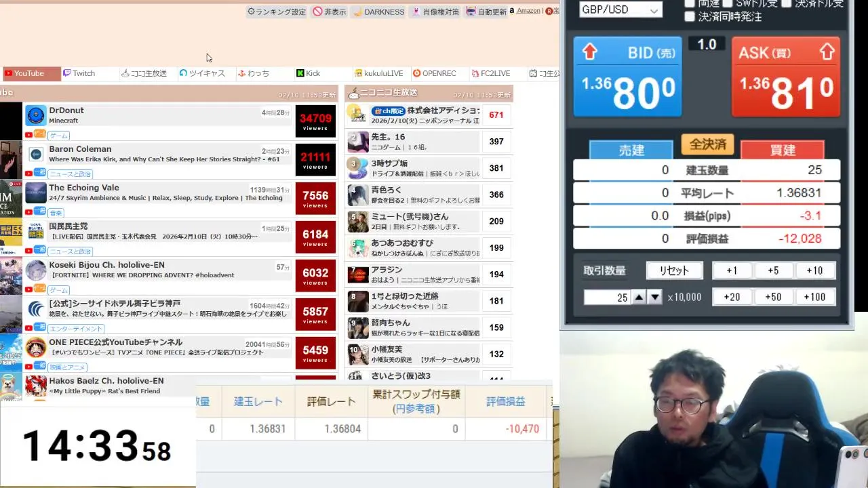Open DrDonut Minecraft stream title
Image resolution: width=868 pixels, height=488 pixels.
64,121
